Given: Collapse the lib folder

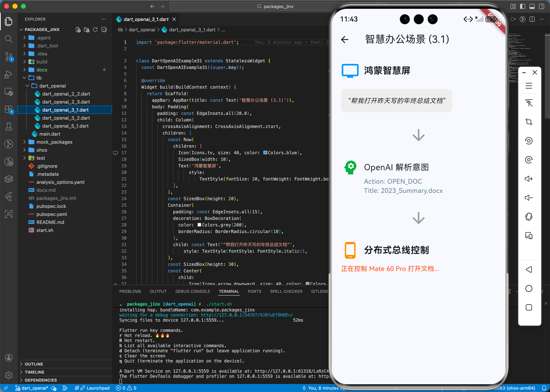Looking at the screenshot, I should (65, 78).
